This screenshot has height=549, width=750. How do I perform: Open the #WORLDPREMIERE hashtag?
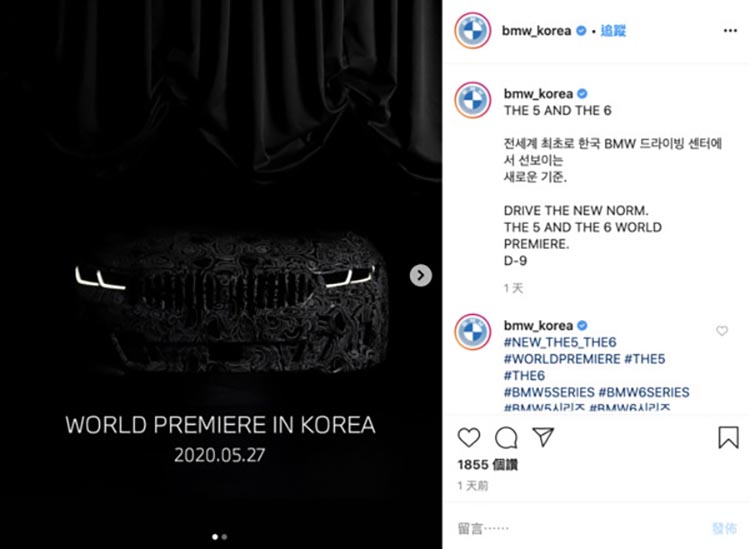click(562, 359)
